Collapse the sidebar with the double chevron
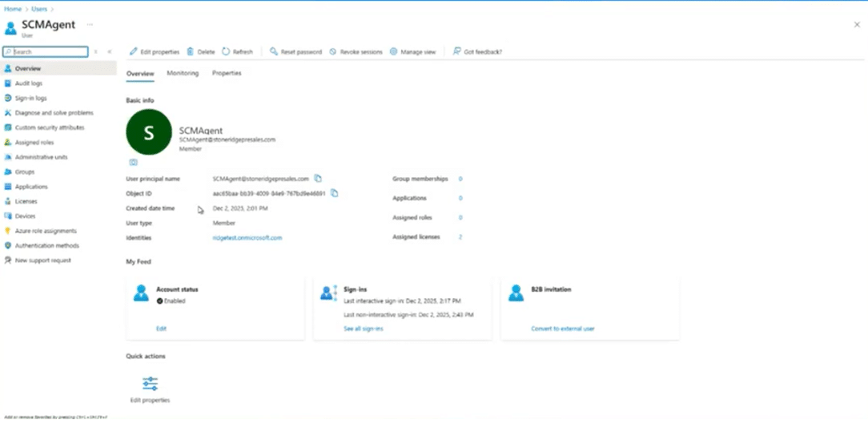Viewport: 868px width, 424px height. (110, 51)
